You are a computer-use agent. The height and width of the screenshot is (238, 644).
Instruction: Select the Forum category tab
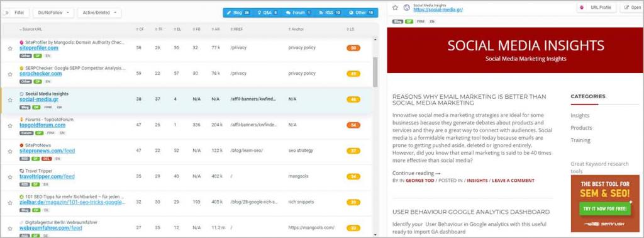(299, 13)
